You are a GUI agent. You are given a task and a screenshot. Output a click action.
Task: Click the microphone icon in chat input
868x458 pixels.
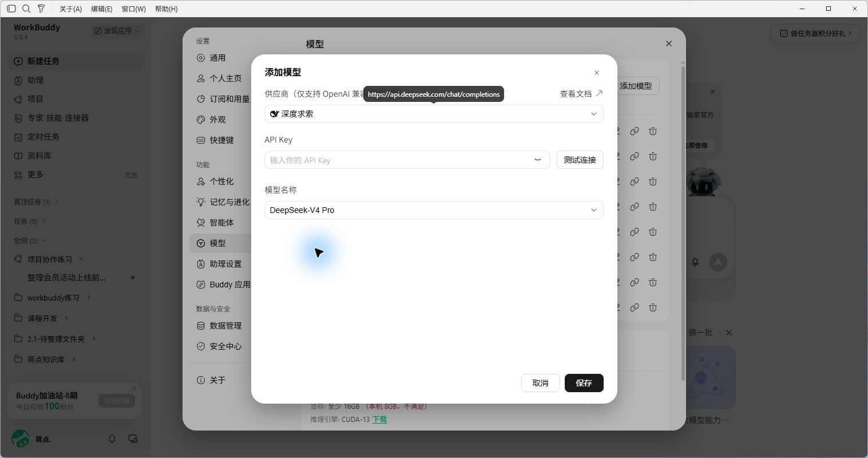[x=695, y=262]
